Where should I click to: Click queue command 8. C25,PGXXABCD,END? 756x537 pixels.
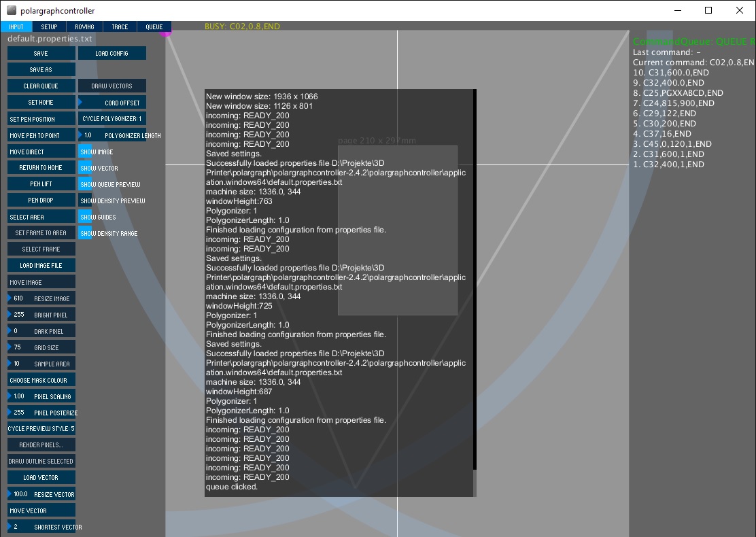[x=678, y=93]
